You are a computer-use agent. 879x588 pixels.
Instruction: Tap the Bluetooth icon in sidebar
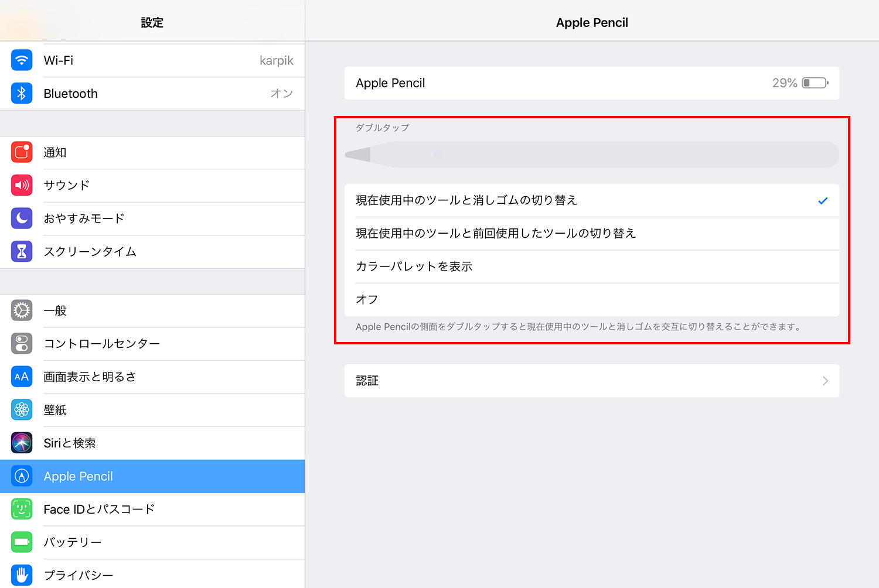tap(22, 93)
